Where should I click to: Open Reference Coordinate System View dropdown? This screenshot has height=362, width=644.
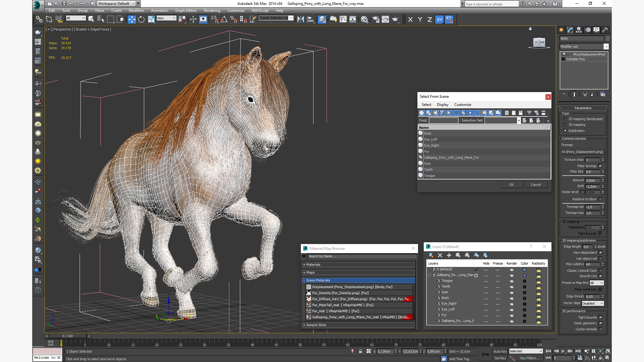[x=166, y=18]
